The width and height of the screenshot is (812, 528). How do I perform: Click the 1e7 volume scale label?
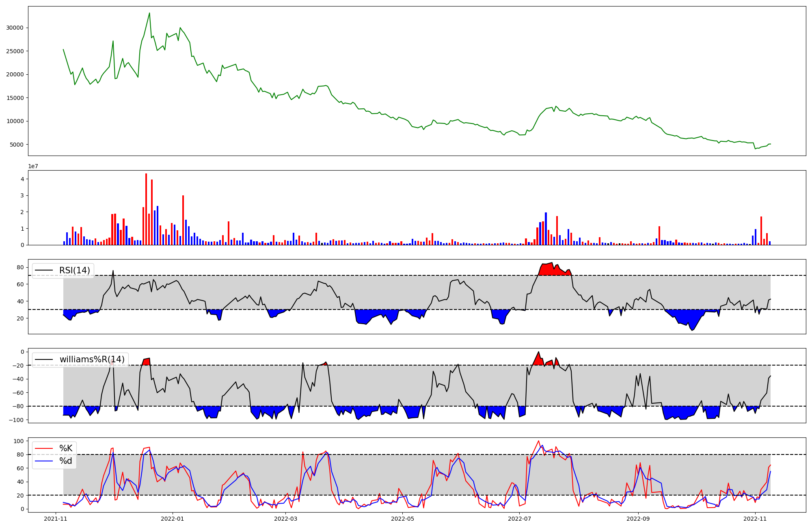coord(33,167)
